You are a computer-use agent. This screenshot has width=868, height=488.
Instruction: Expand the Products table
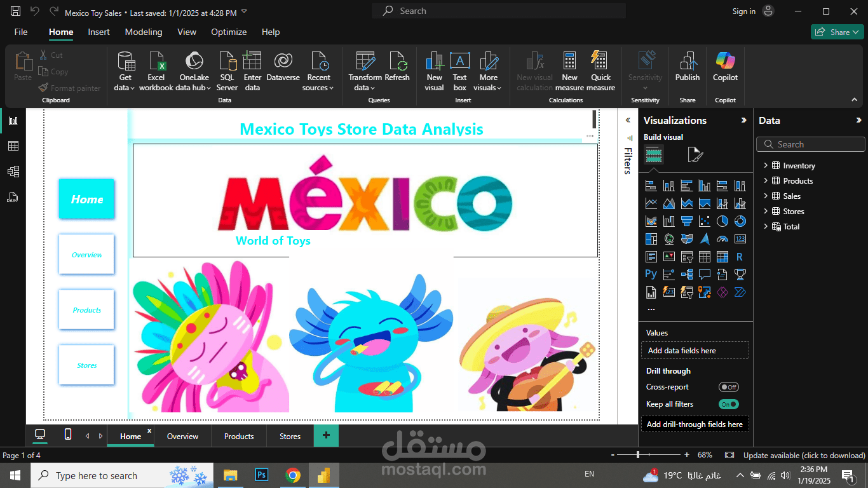[x=765, y=180]
